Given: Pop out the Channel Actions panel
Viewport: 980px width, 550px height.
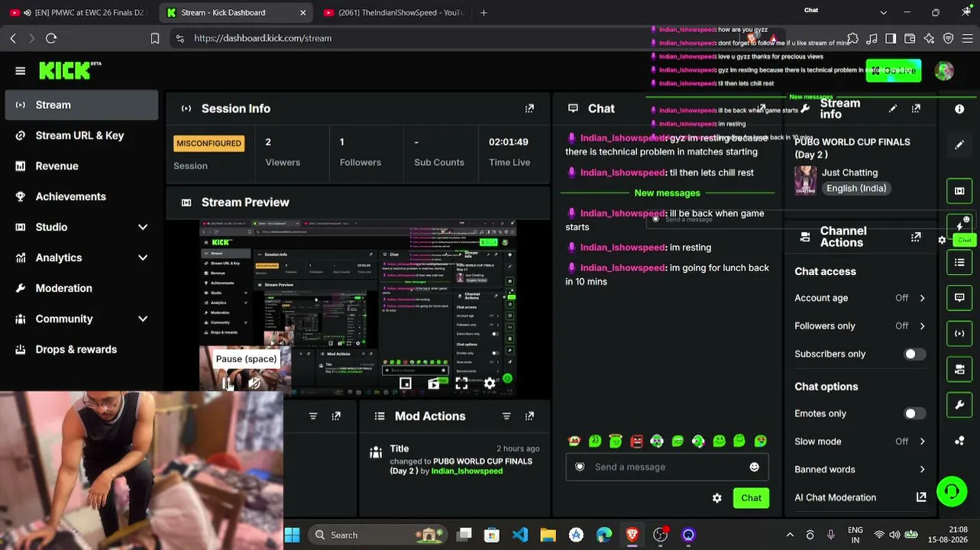Looking at the screenshot, I should click(x=916, y=238).
